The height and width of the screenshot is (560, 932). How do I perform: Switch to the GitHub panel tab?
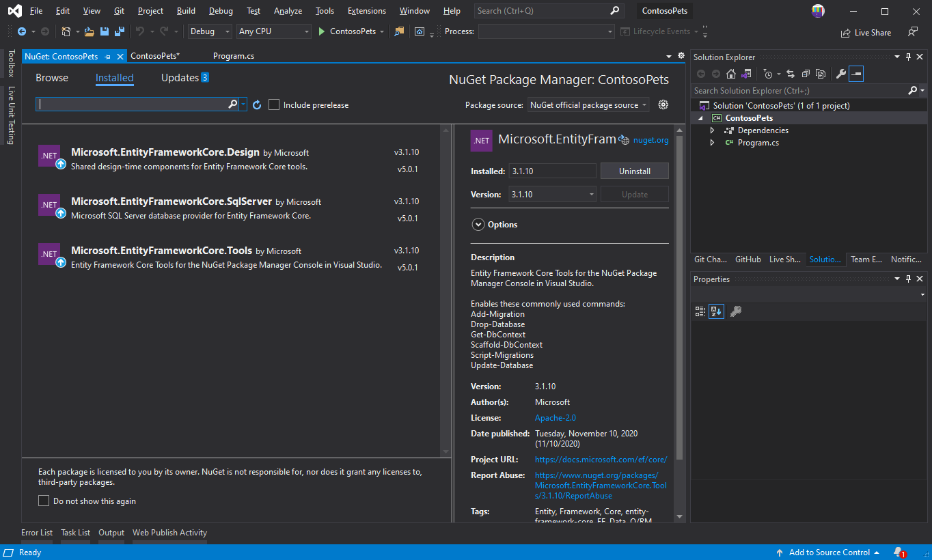pyautogui.click(x=748, y=260)
